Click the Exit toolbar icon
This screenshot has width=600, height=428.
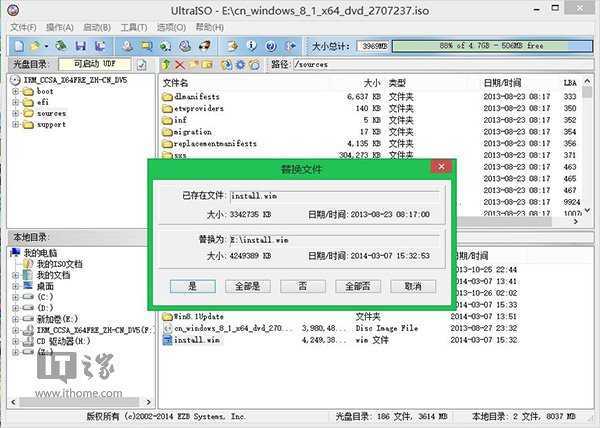290,46
